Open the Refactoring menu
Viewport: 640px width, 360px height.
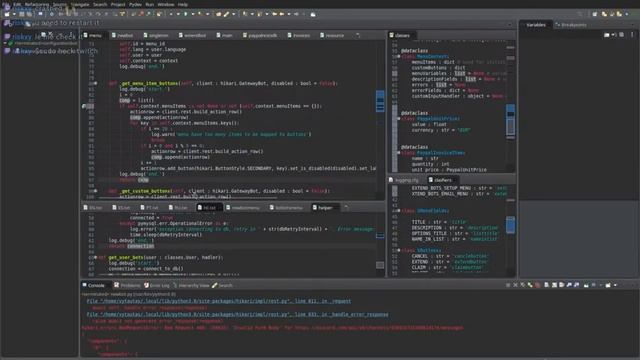[37, 4]
